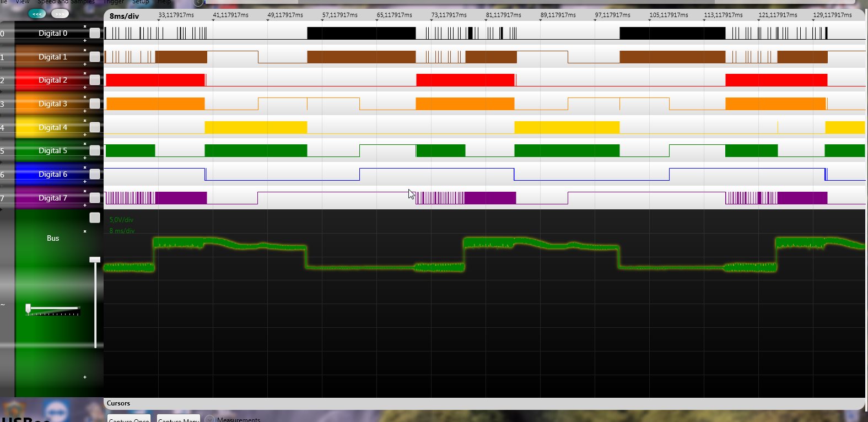The image size is (868, 422).
Task: Click the Digital 6 blue channel label
Action: click(x=53, y=174)
